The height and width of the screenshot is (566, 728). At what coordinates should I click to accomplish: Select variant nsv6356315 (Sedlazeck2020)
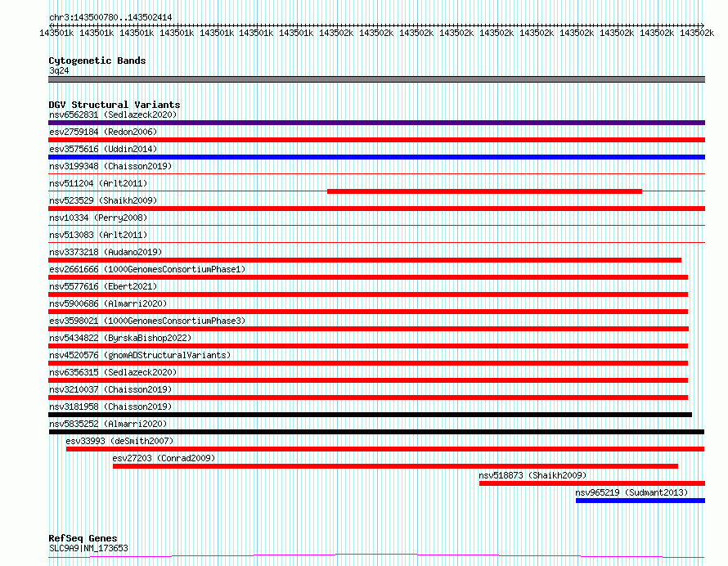click(113, 372)
